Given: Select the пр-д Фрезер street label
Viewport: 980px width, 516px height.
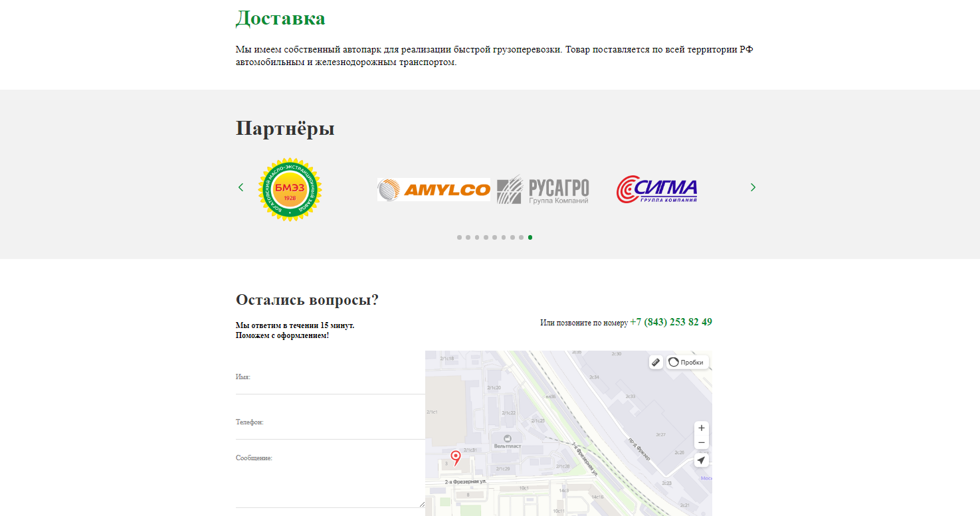Looking at the screenshot, I should coord(638,450).
